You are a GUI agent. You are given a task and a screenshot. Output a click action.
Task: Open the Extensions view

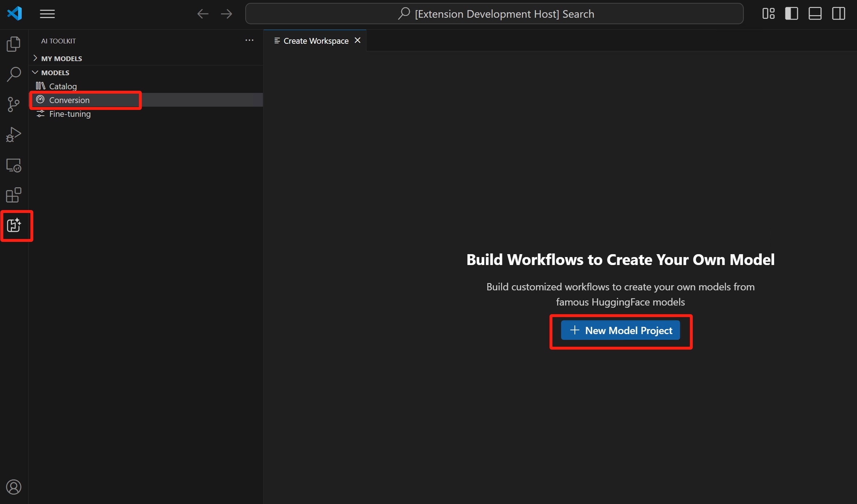14,195
